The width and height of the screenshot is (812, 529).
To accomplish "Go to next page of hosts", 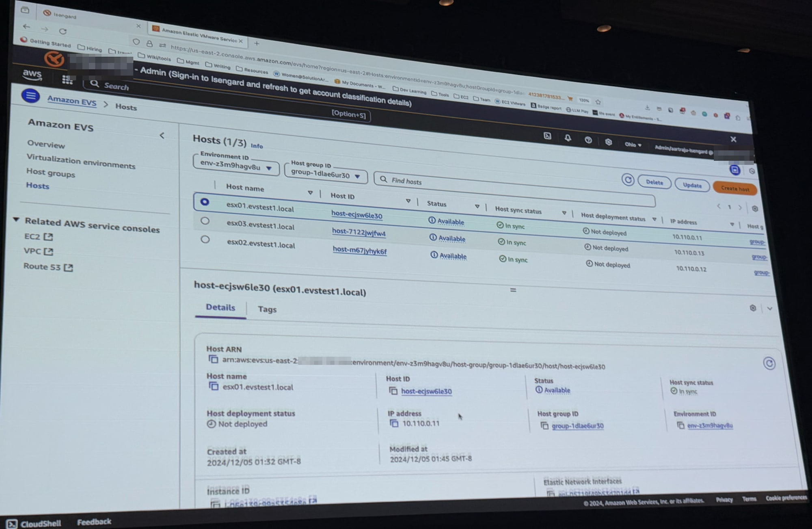I will click(x=740, y=207).
